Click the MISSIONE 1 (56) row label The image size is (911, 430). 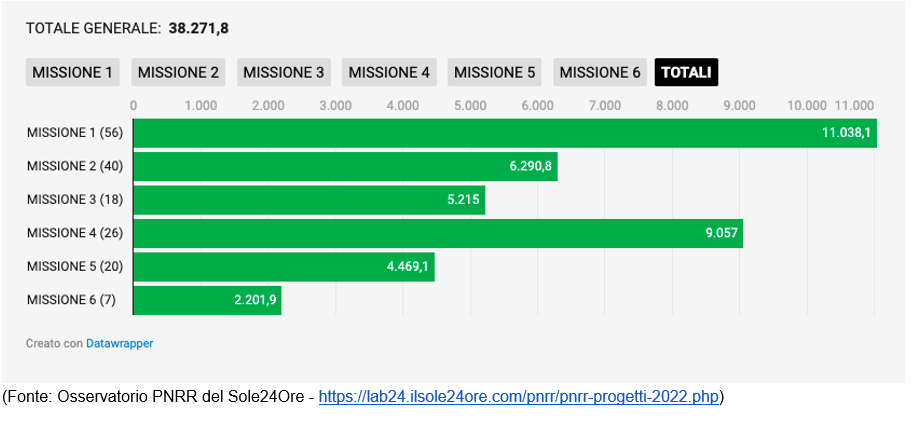[x=74, y=133]
